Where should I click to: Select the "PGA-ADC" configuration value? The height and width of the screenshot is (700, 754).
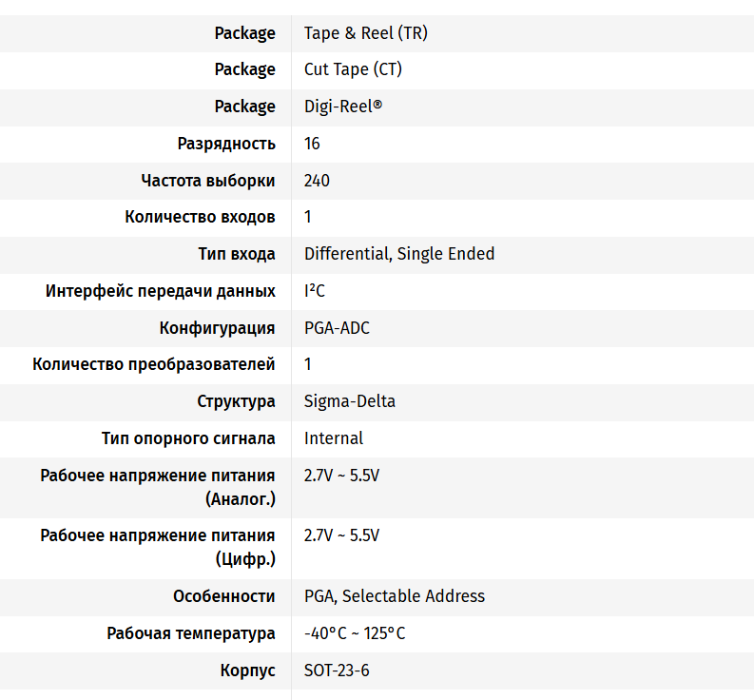(337, 328)
